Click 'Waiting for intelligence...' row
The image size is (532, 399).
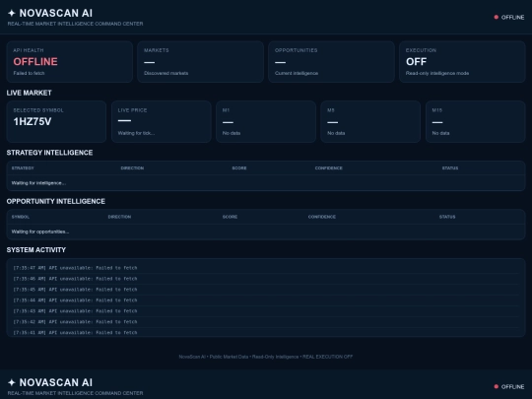click(x=266, y=183)
